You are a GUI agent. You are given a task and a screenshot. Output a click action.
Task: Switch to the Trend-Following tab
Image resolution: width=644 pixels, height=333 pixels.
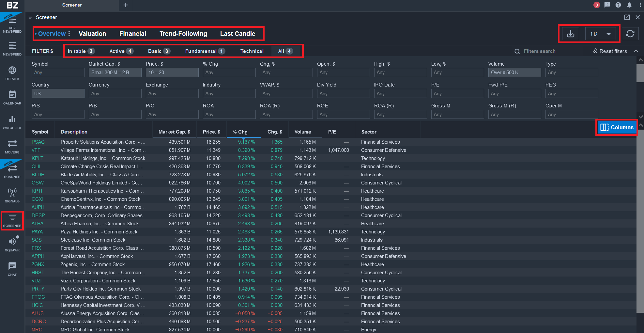183,34
